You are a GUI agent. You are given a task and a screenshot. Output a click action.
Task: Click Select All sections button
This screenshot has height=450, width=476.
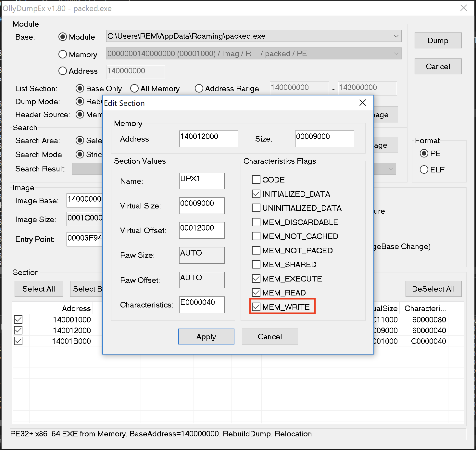pos(39,289)
